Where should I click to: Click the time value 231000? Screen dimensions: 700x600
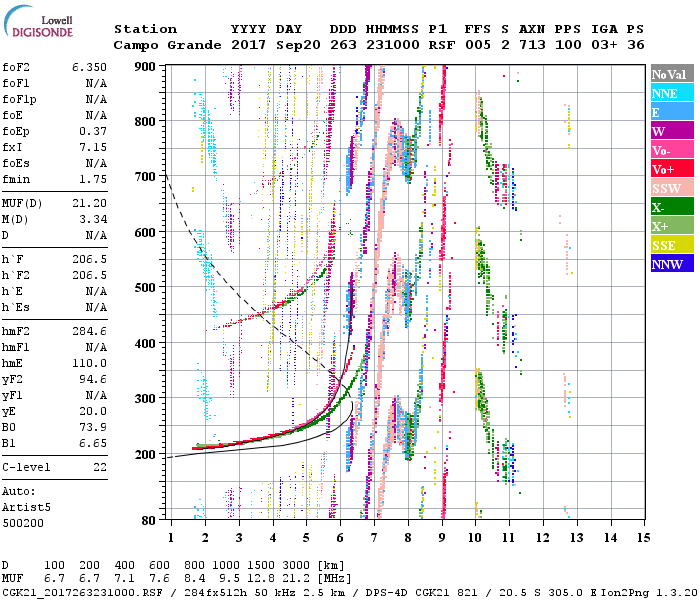(x=393, y=45)
